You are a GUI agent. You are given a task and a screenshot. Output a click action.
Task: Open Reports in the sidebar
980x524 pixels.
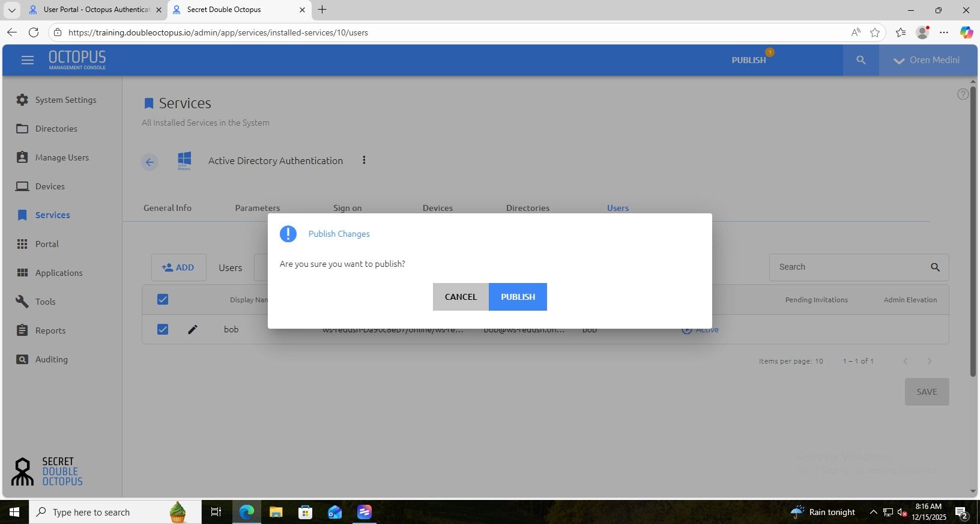(50, 331)
